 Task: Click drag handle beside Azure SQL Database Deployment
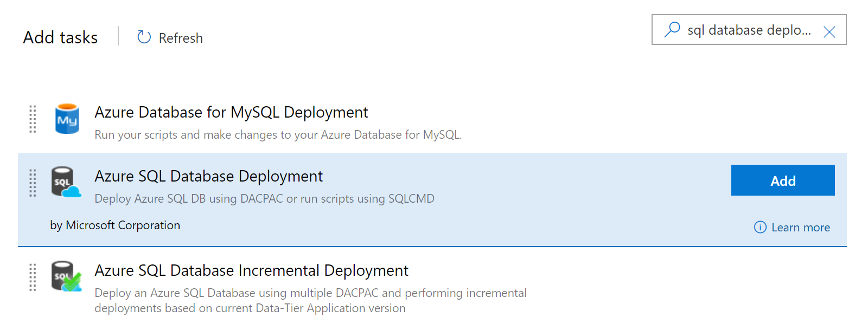pos(33,183)
